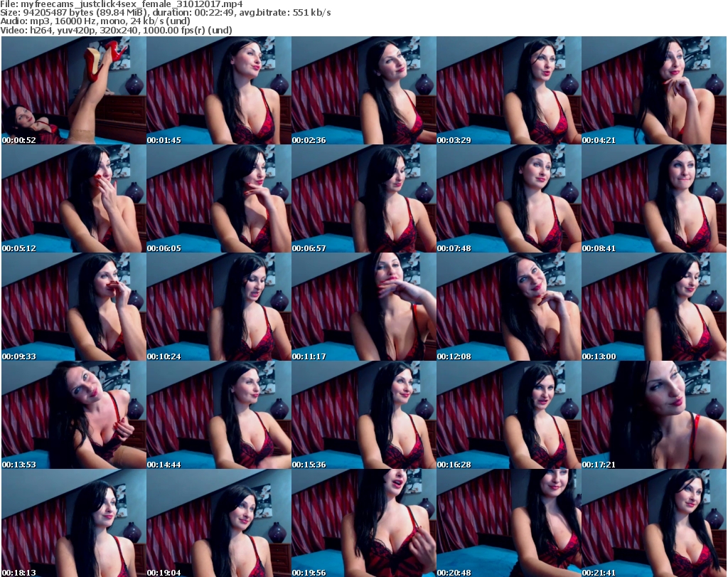728x577 pixels.
Task: Select the thumbnail frame at 00:04:21
Action: pyautogui.click(x=654, y=90)
